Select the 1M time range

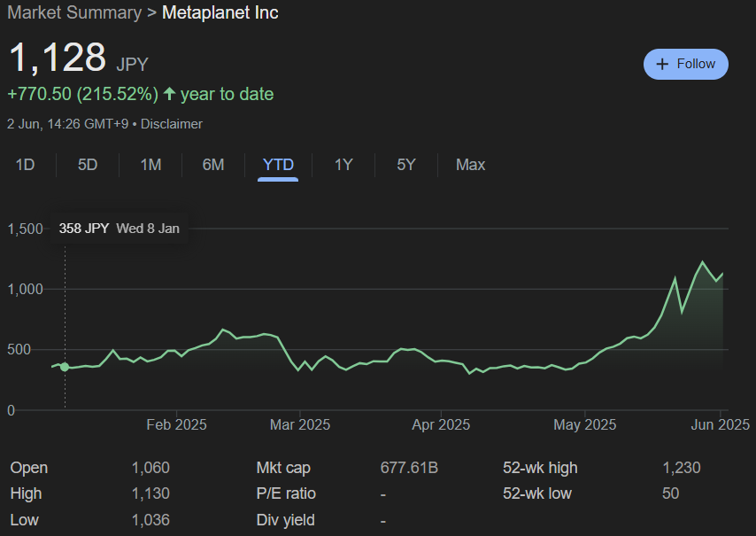point(150,165)
